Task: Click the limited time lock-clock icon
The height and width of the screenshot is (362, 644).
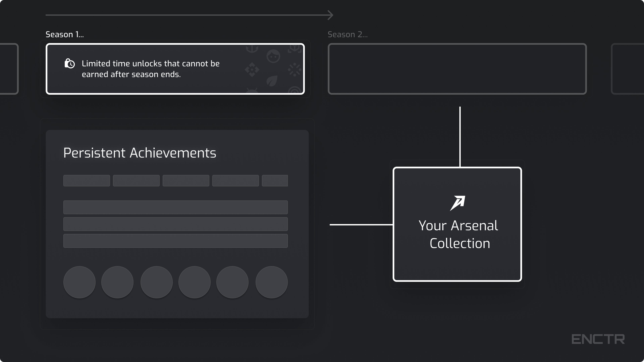Action: click(x=69, y=64)
